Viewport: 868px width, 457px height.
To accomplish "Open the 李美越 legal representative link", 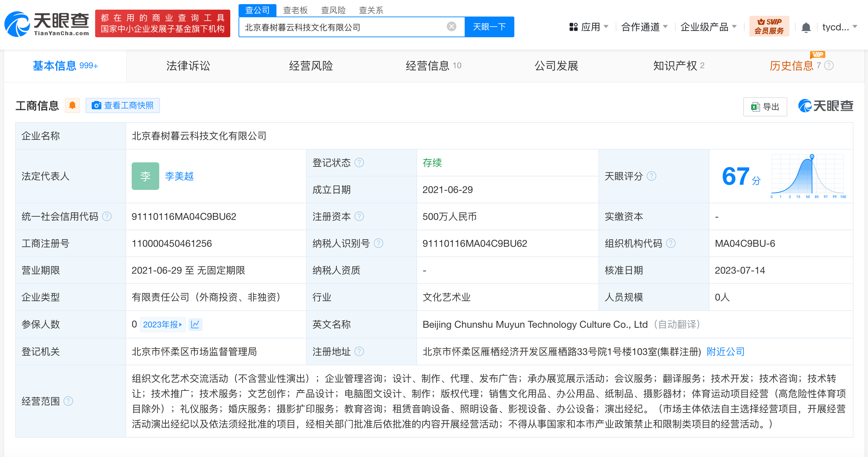I will [179, 176].
